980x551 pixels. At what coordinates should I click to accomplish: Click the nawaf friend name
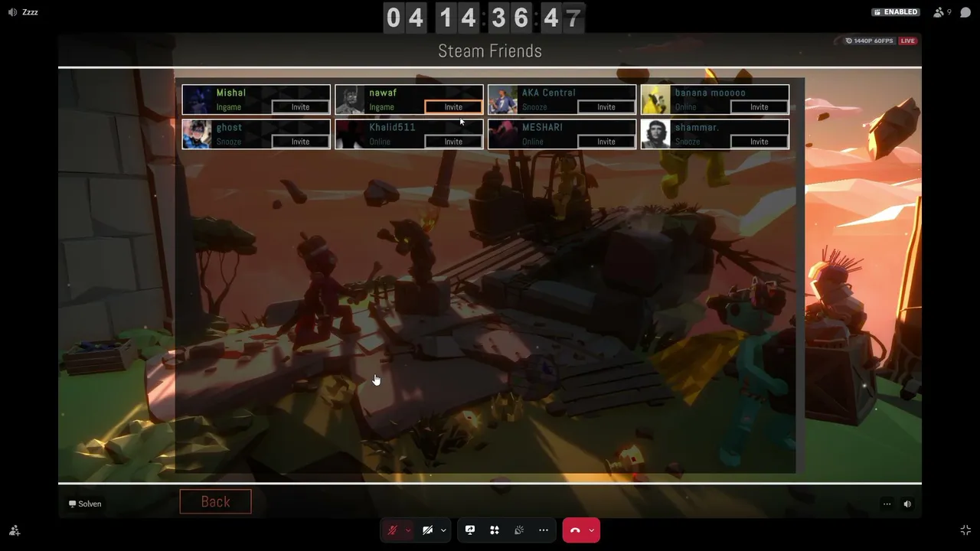point(383,93)
